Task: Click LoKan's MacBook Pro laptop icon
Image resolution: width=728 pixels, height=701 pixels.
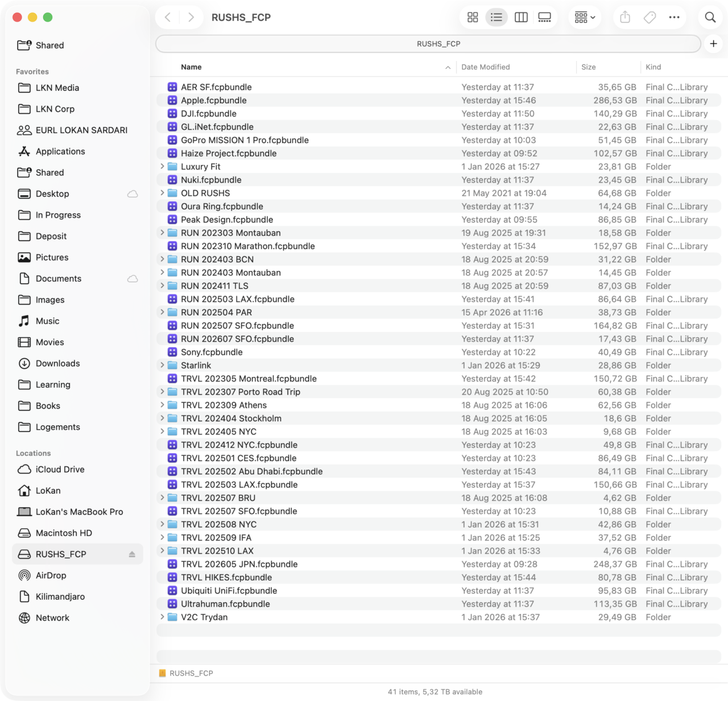Action: pos(24,512)
